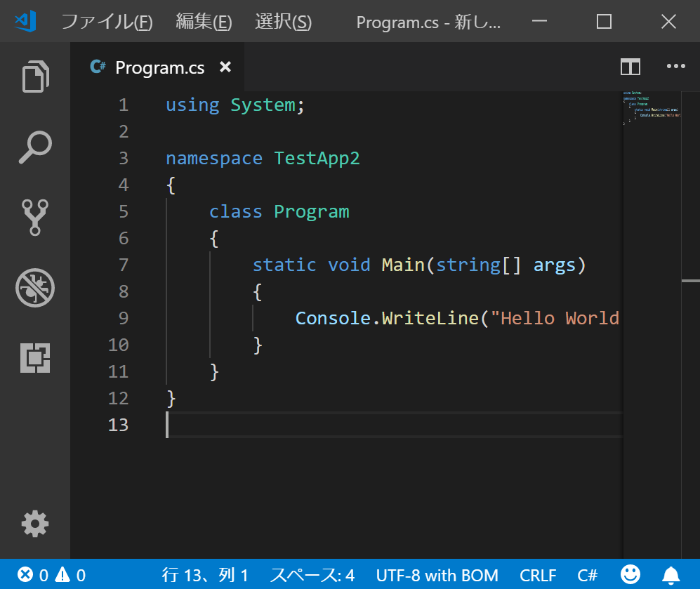The width and height of the screenshot is (700, 589).
Task: Close the Program.cs tab
Action: coord(225,67)
